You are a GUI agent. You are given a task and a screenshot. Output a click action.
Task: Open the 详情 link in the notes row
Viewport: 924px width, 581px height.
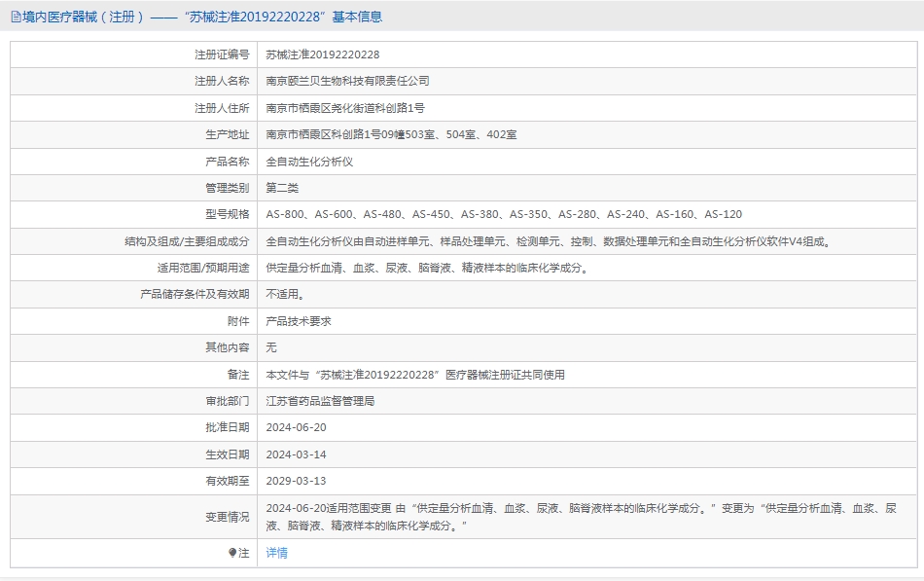coord(277,553)
